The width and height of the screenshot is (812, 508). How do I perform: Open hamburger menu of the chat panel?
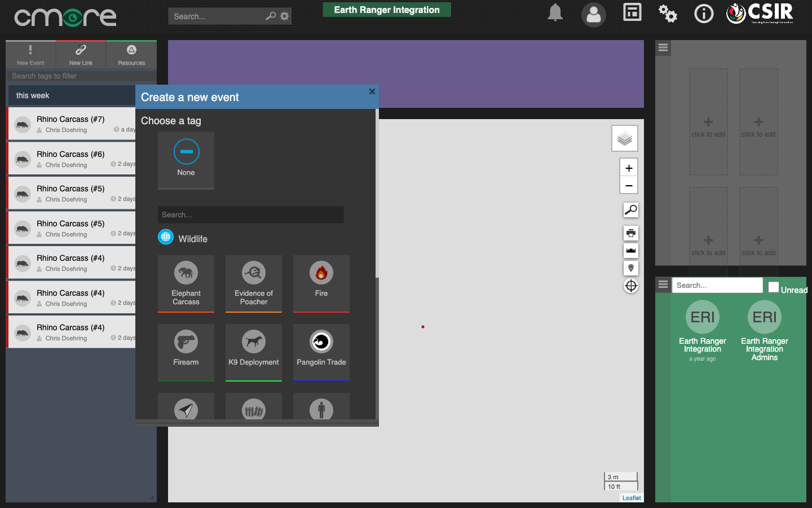(663, 284)
